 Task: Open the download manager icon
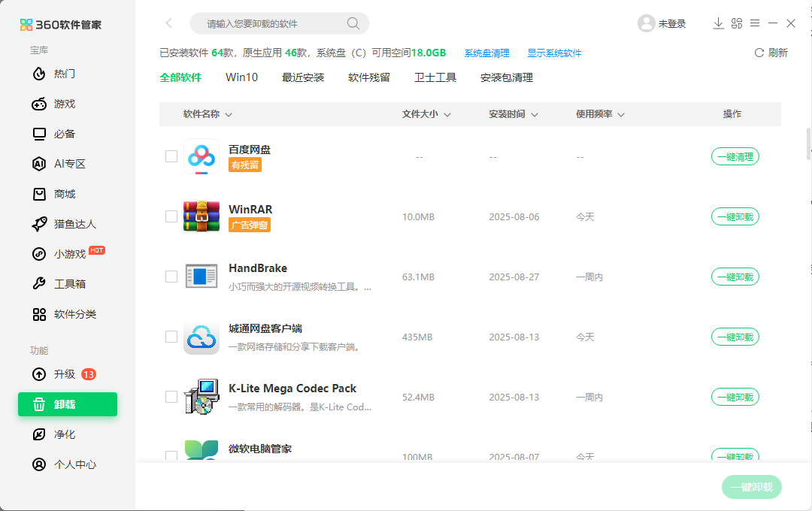point(718,23)
